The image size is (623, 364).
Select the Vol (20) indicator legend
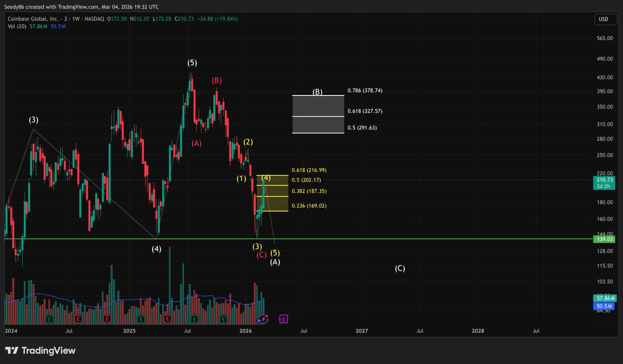(x=18, y=26)
